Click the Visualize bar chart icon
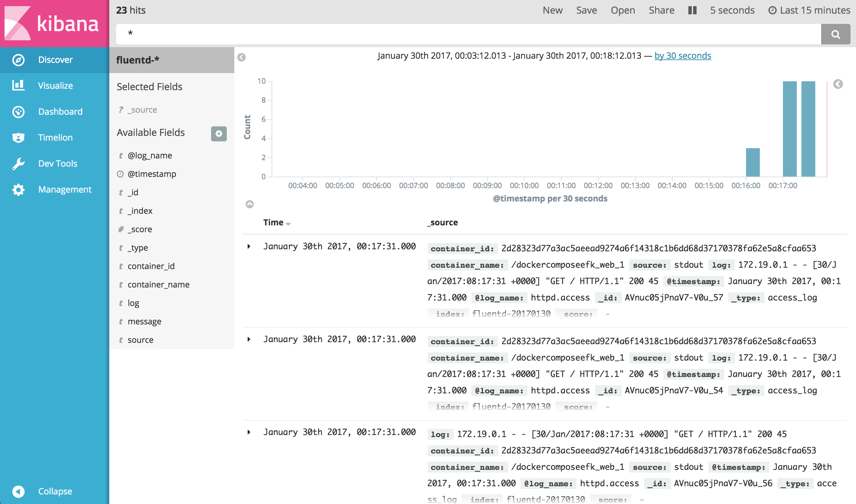856x504 pixels. 18,85
